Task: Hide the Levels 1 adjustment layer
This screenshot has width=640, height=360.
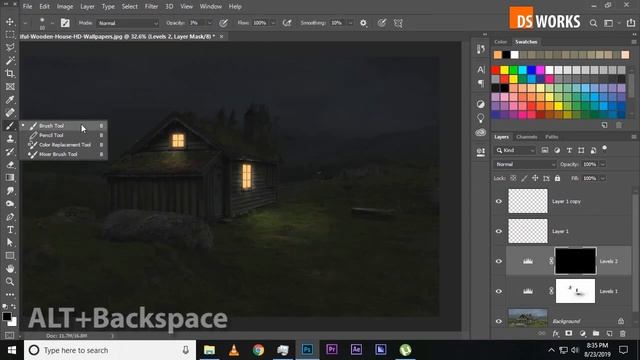Action: tap(499, 291)
